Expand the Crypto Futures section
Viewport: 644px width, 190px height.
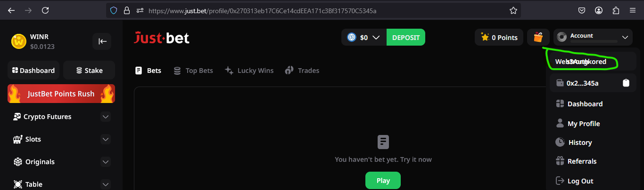click(x=106, y=117)
